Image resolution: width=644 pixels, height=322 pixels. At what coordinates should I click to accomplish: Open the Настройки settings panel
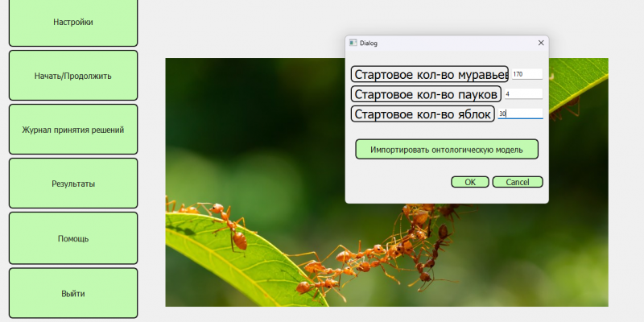point(73,22)
